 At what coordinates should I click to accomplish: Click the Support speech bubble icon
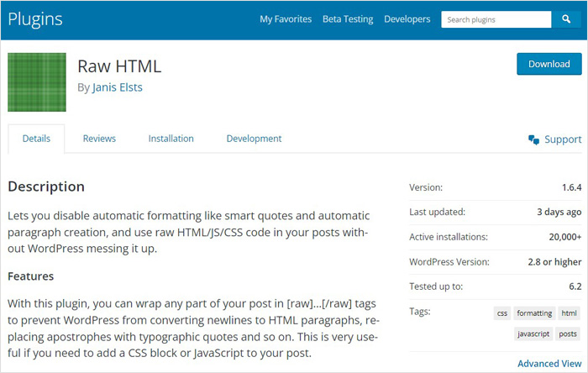pyautogui.click(x=533, y=139)
